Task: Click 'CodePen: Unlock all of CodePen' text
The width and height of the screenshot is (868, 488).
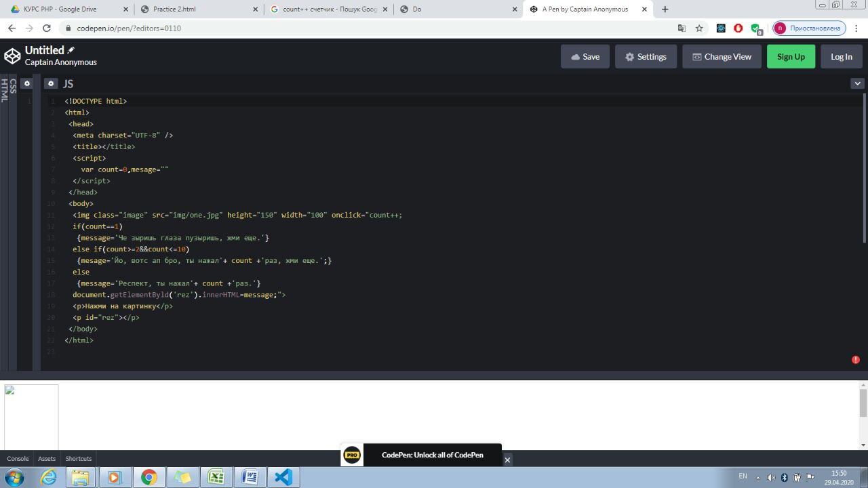Action: click(x=433, y=455)
